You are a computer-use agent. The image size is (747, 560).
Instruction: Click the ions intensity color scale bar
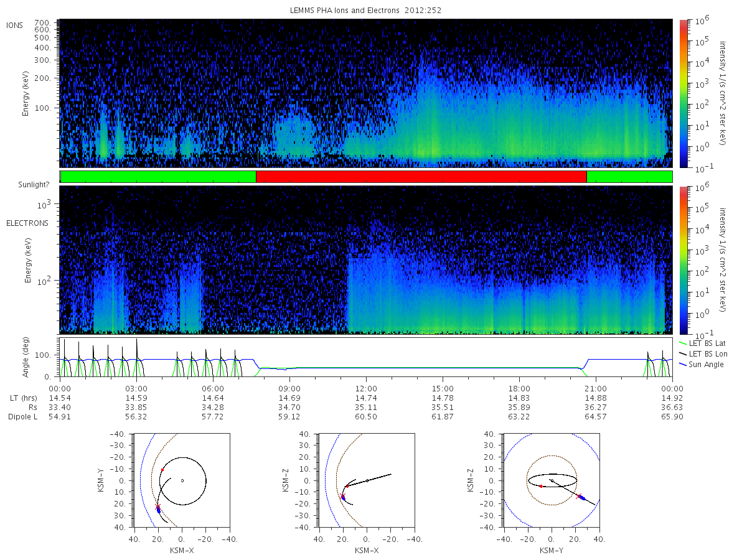[683, 93]
